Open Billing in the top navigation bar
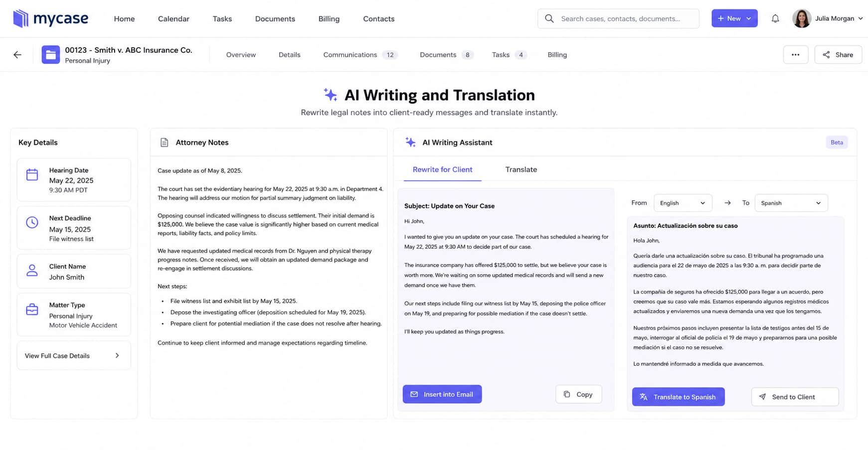Screen dimensions: 868x450 [329, 19]
